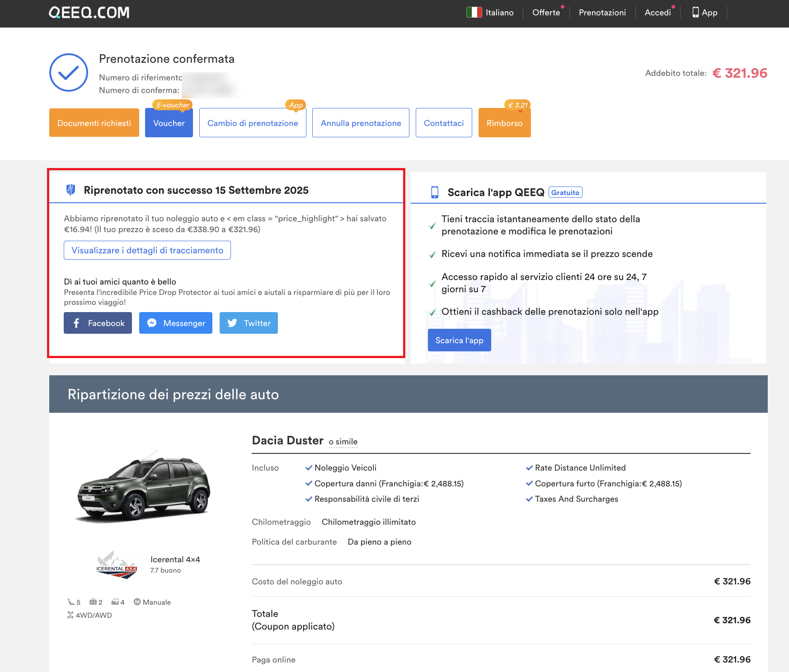
Task: Click 'Responsabilità civile di terzi' item
Action: pos(366,499)
